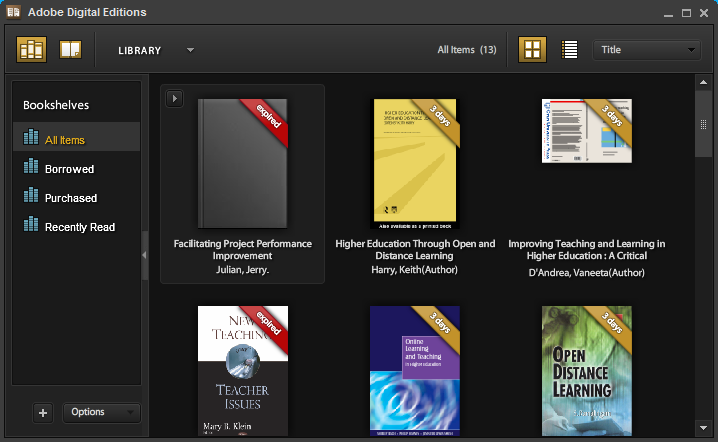Toggle list view display

click(x=569, y=49)
